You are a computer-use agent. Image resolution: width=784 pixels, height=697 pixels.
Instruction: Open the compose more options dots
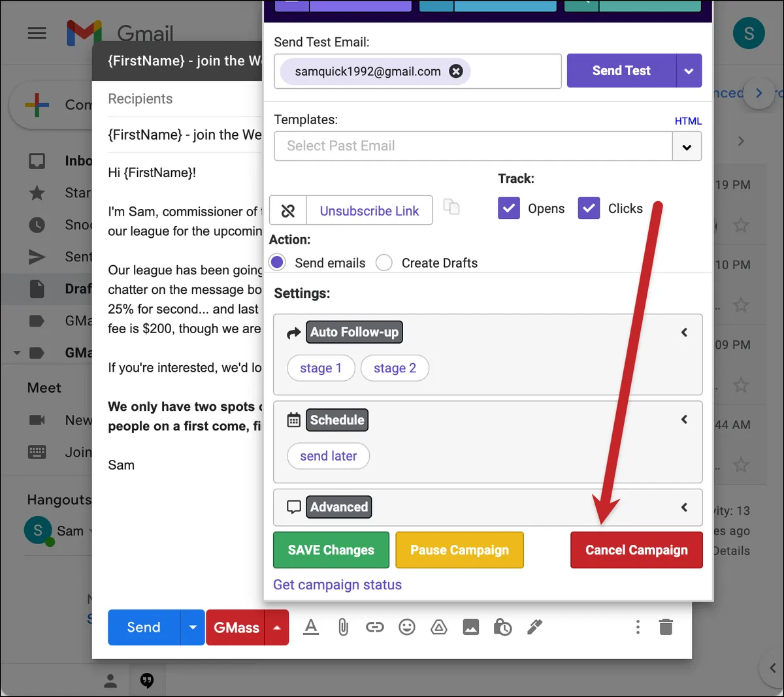coord(638,627)
